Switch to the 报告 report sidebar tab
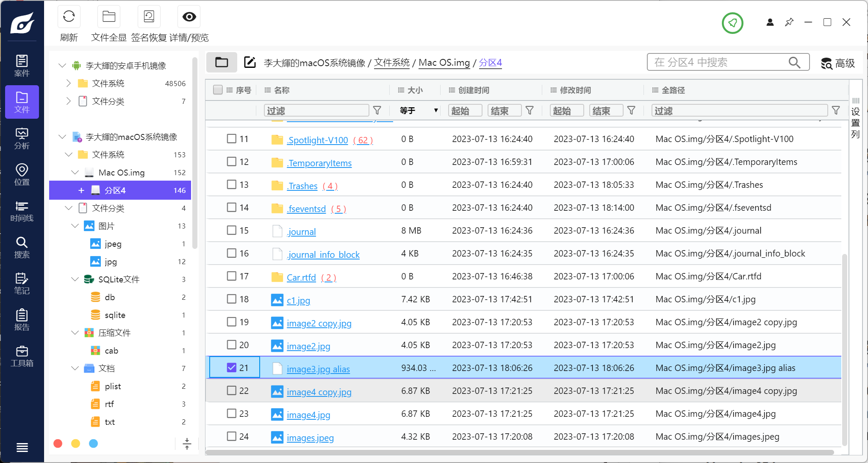The width and height of the screenshot is (868, 463). [x=22, y=320]
